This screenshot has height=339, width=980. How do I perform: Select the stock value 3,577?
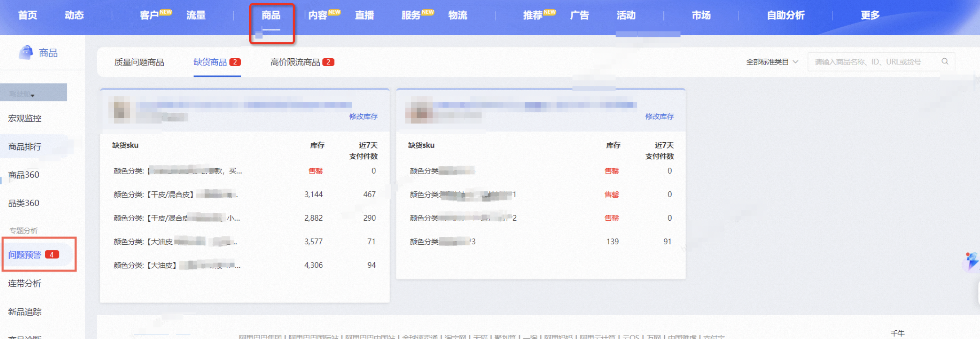coord(313,242)
